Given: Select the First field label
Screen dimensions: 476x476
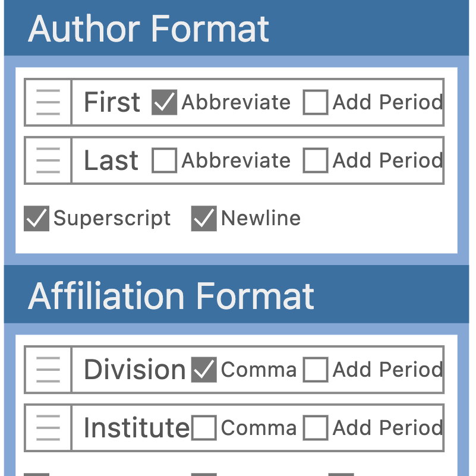Looking at the screenshot, I should click(x=111, y=102).
